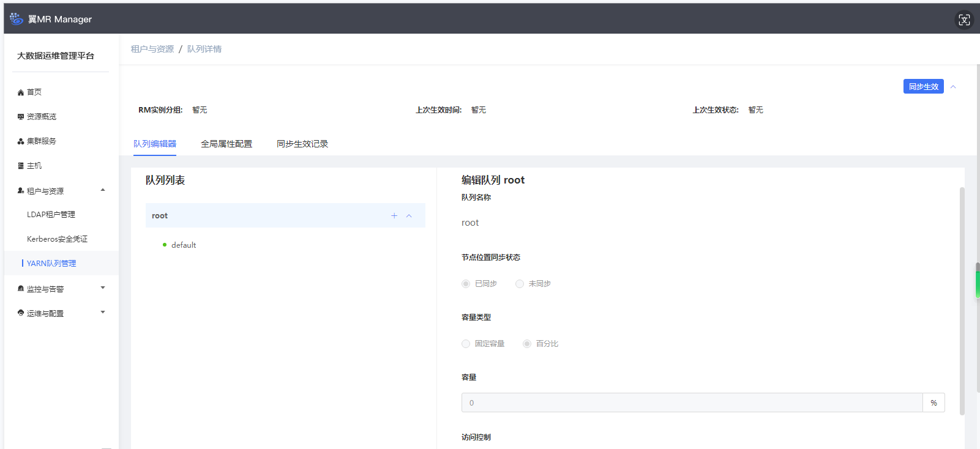Click the 监控与告警 bell icon
The image size is (980, 449).
(x=21, y=289)
